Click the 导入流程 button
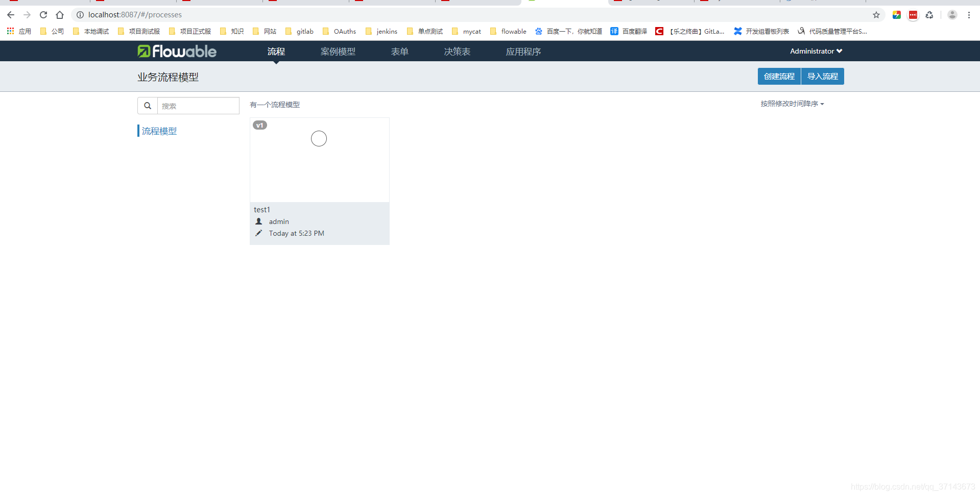The width and height of the screenshot is (980, 496). (x=823, y=76)
